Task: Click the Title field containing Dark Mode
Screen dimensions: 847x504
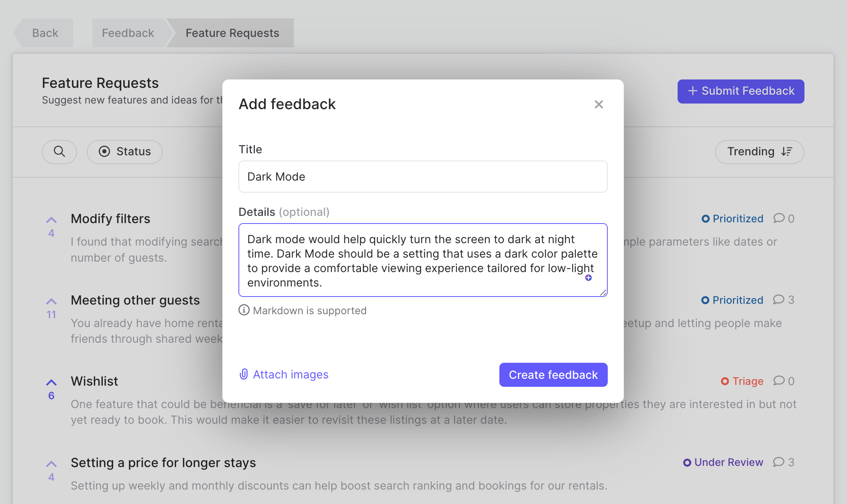Action: pyautogui.click(x=422, y=177)
